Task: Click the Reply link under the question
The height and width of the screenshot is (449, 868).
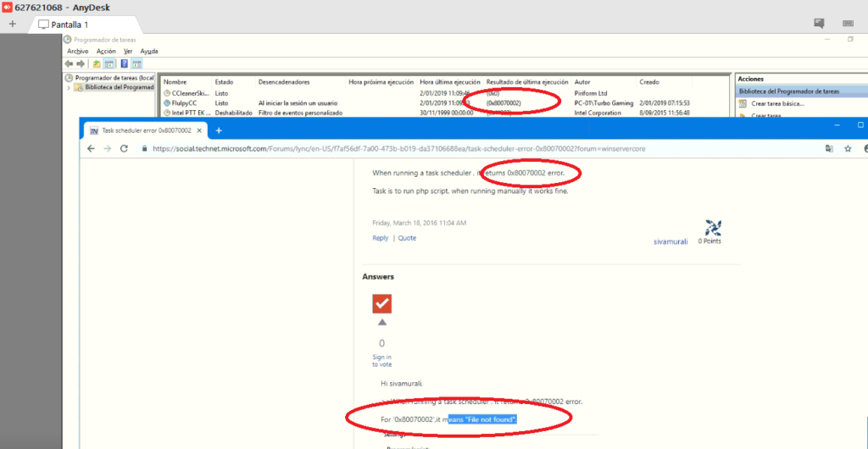Action: (381, 238)
